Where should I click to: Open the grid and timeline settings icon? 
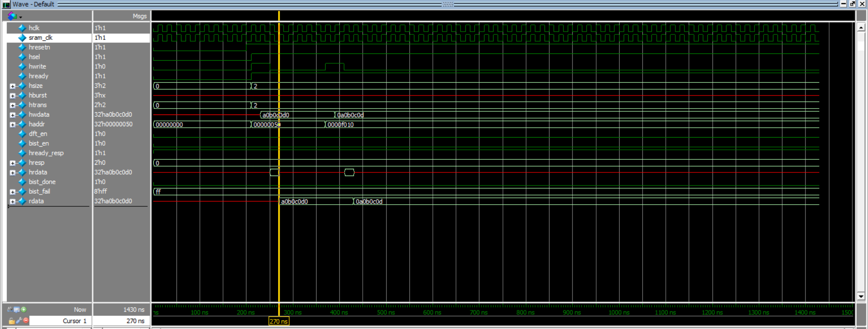pyautogui.click(x=17, y=310)
